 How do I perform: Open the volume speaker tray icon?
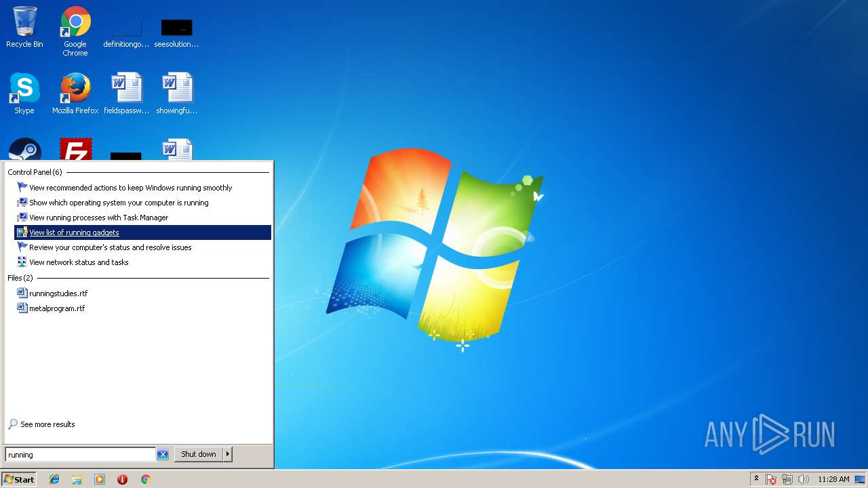[804, 479]
